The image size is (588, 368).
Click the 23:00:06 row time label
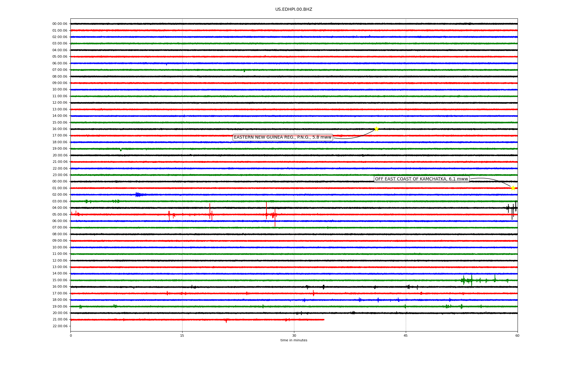(60, 175)
